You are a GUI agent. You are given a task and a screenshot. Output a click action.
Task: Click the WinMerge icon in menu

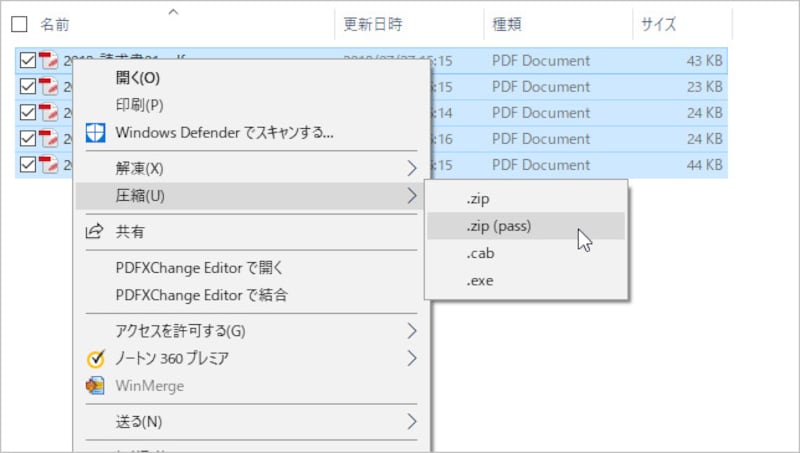95,385
